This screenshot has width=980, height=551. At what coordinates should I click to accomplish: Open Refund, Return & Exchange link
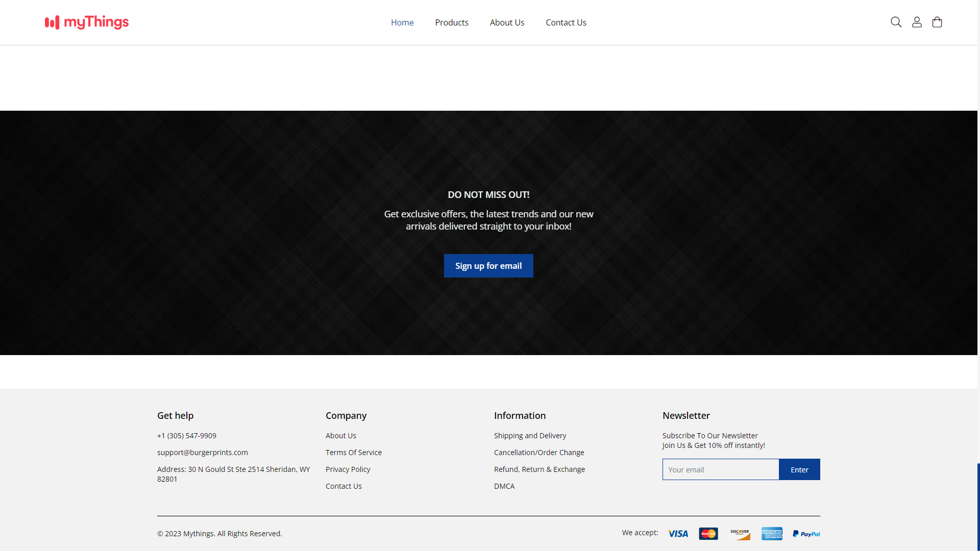(x=540, y=469)
